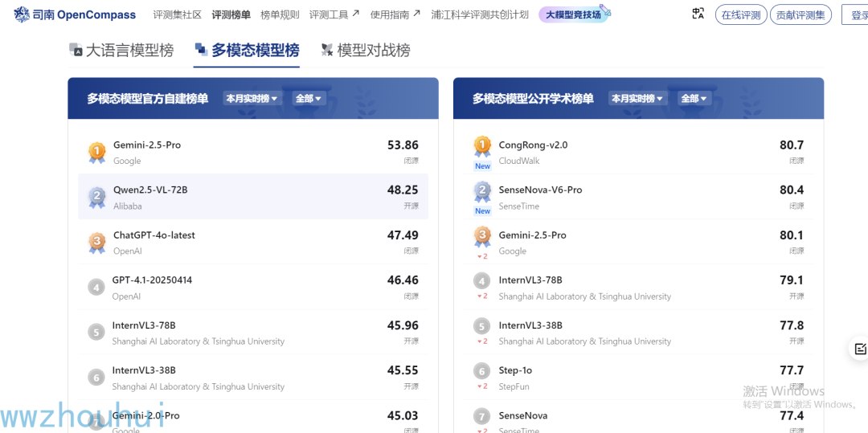The height and width of the screenshot is (433, 868).
Task: Click the language switch icon
Action: (x=698, y=14)
